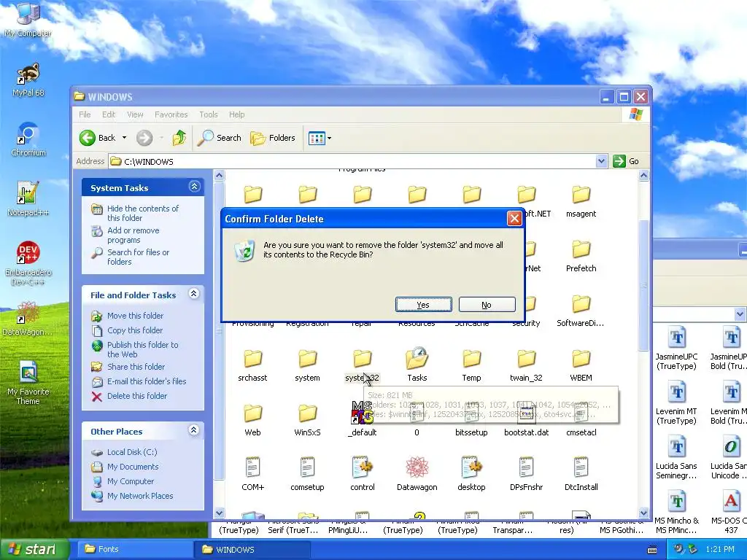This screenshot has height=560, width=747.
Task: Select the SoftwareDi... folder
Action: [581, 311]
